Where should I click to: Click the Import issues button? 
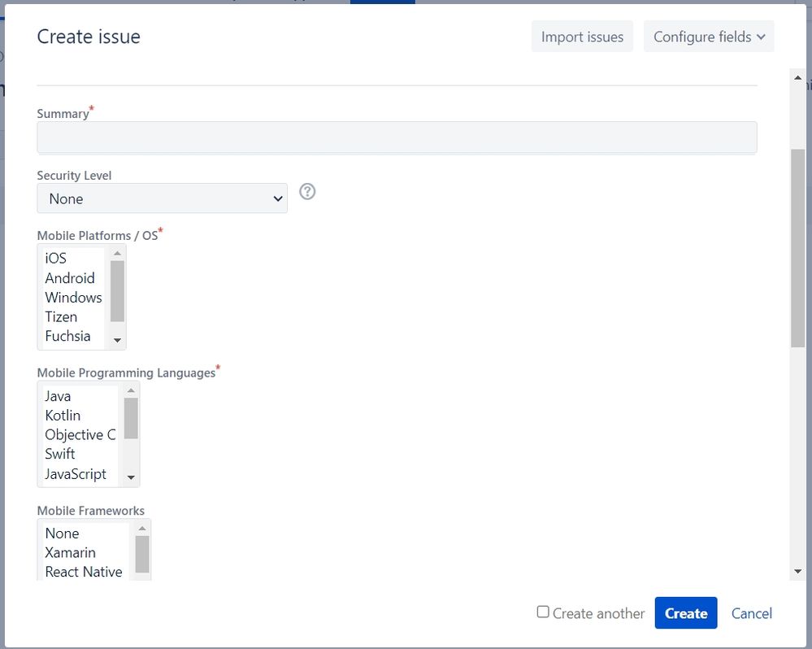point(582,37)
